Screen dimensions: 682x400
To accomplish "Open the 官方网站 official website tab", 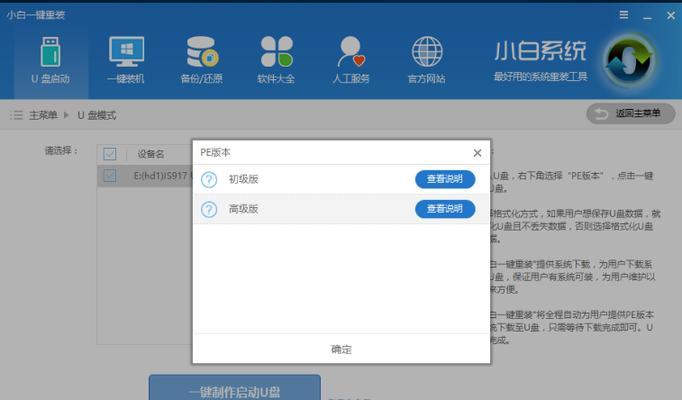I will coord(426,60).
